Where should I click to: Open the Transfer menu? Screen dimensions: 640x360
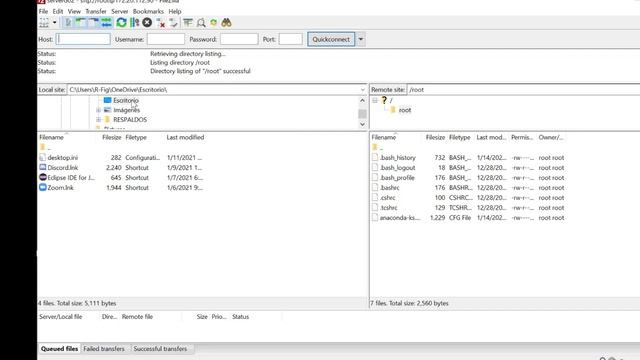[x=96, y=11]
